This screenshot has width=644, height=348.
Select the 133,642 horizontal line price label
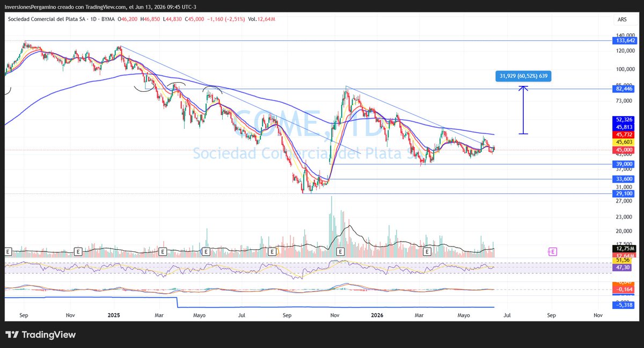625,40
